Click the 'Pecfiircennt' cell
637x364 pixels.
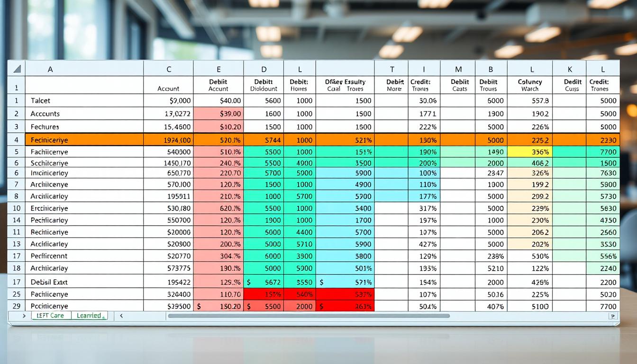[x=84, y=256]
